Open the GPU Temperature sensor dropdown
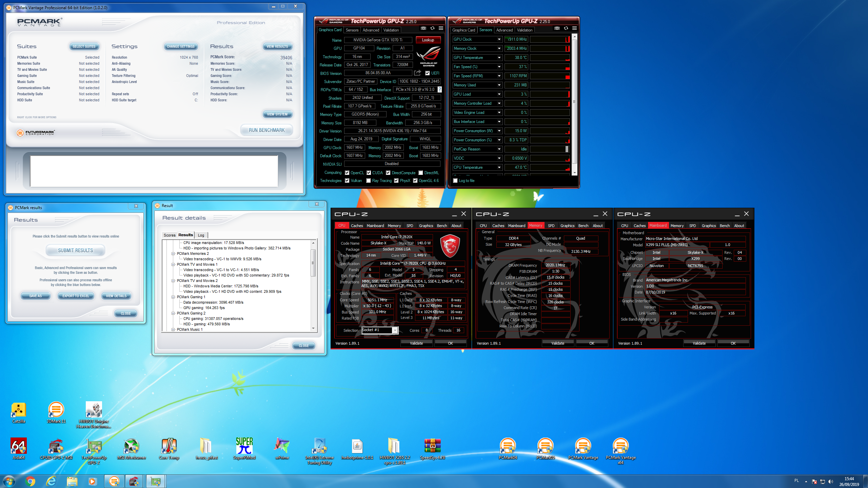 click(499, 58)
